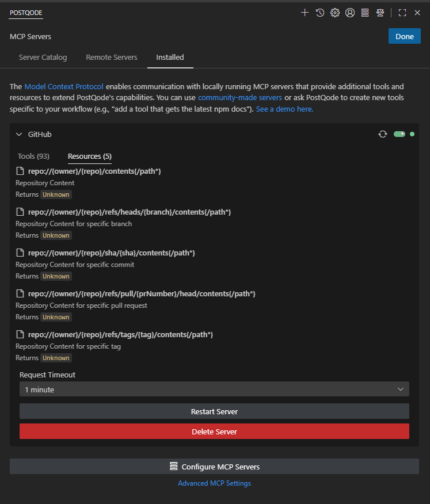Open the Model Context Protocol link
The height and width of the screenshot is (504, 430).
64,86
